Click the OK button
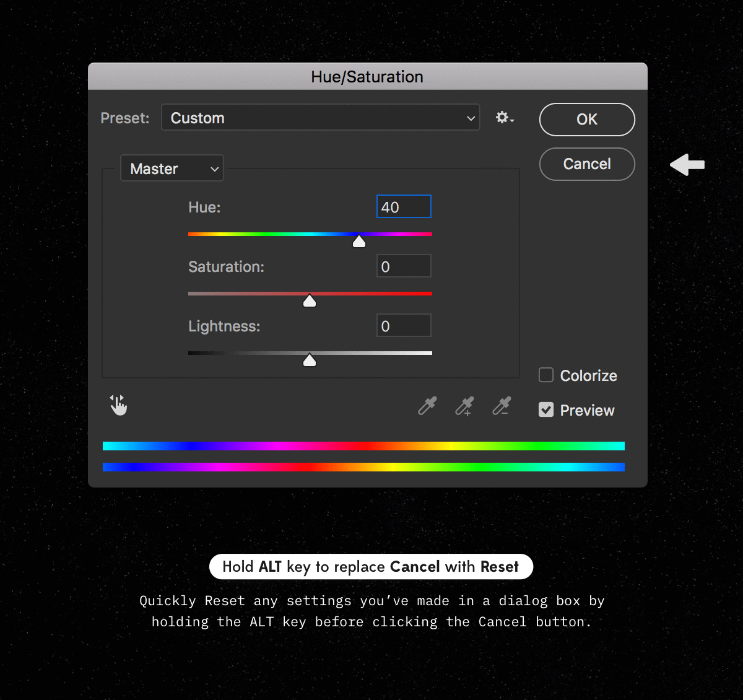Viewport: 743px width, 700px height. (587, 120)
